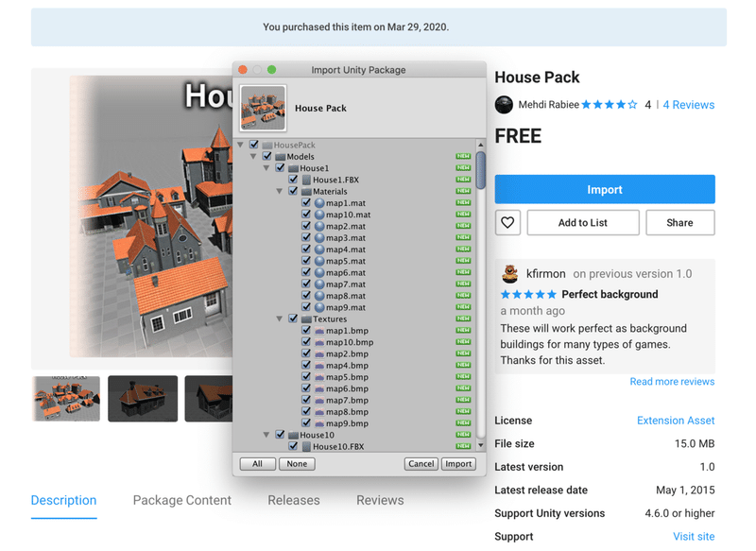756x551 pixels.
Task: Collapse the Textures folder node
Action: click(x=279, y=319)
